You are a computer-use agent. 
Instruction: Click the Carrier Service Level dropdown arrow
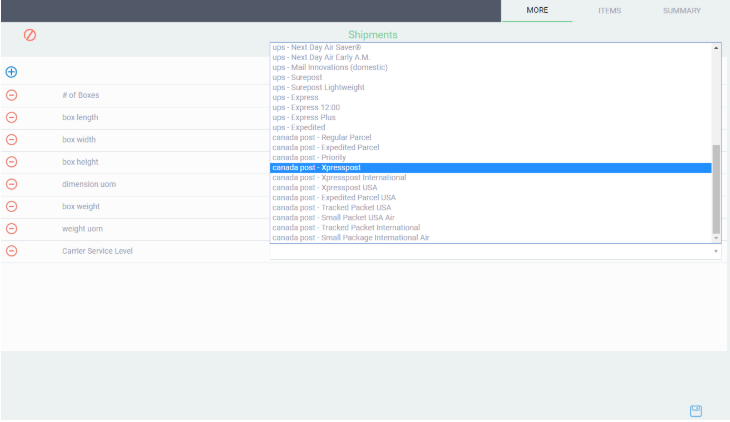716,252
